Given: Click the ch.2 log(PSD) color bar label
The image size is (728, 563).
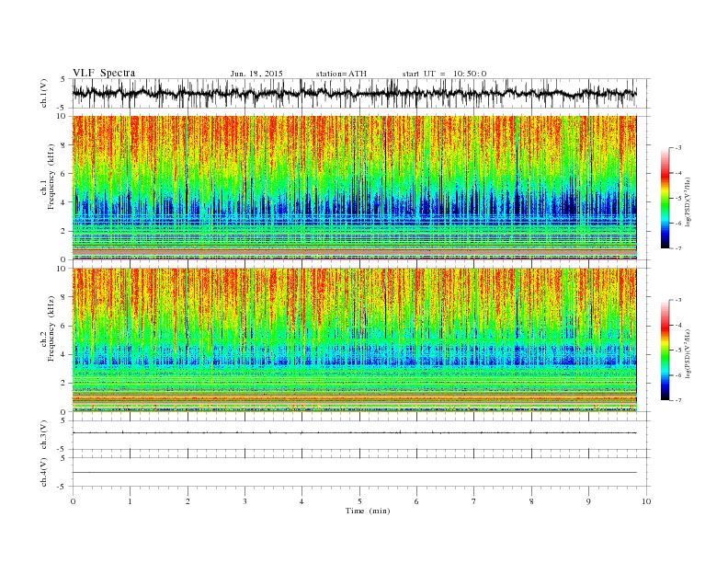Looking at the screenshot, I should click(688, 353).
